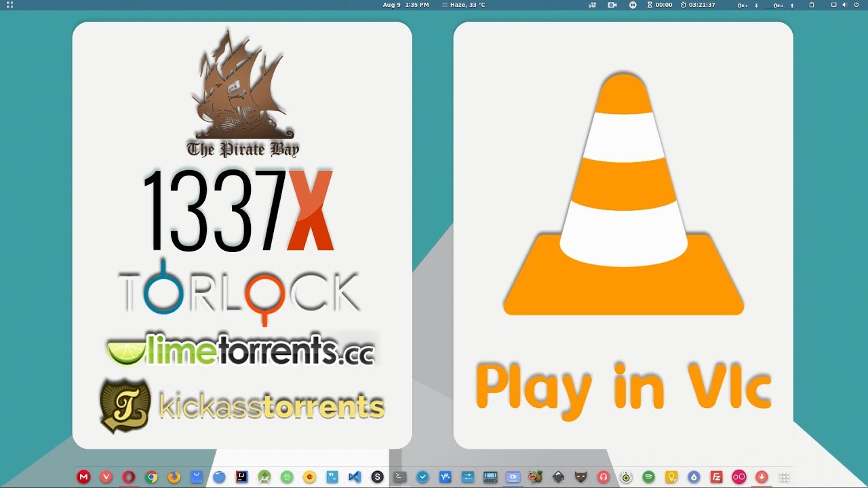Open the terminal emulator from the dock
The height and width of the screenshot is (488, 868).
(x=400, y=476)
